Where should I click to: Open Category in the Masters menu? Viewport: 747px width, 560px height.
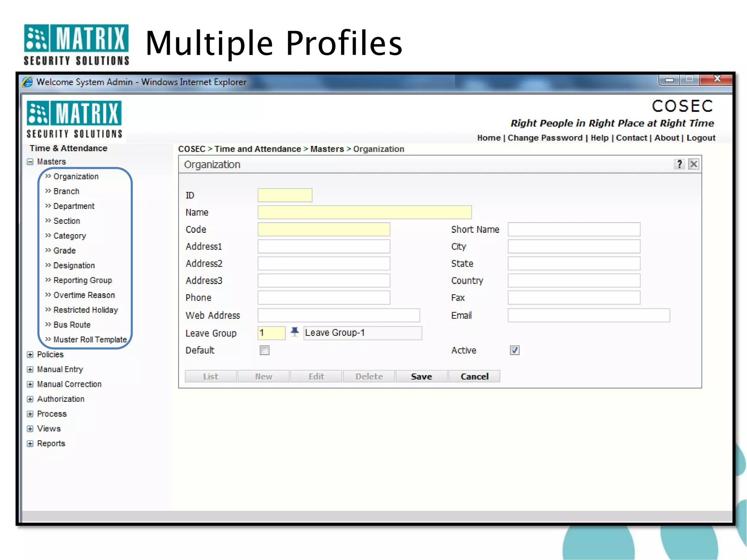tap(70, 236)
